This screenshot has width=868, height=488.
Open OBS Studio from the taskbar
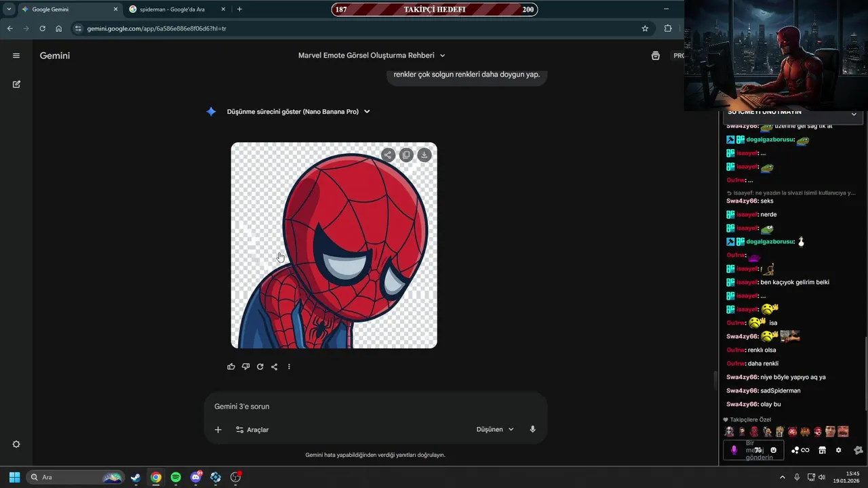click(x=235, y=477)
